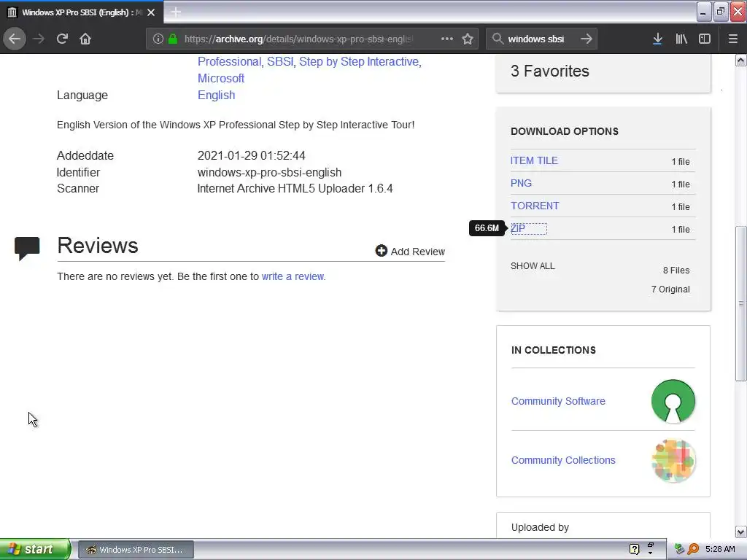Open the Windows Start menu
The width and height of the screenshot is (747, 560).
35,550
